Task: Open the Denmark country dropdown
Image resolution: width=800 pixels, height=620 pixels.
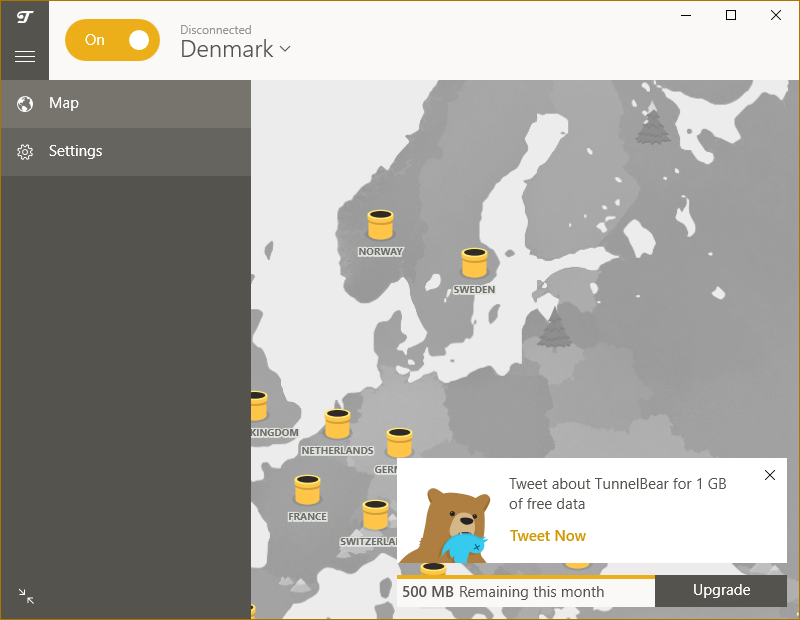Action: pos(235,49)
